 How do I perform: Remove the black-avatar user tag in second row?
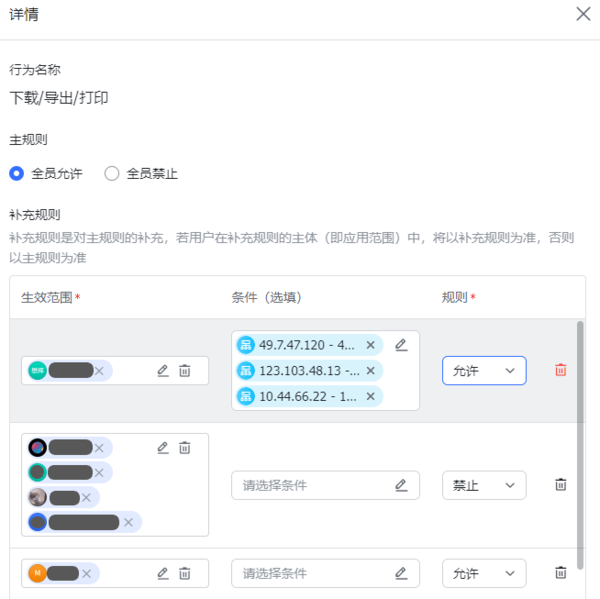coord(99,448)
